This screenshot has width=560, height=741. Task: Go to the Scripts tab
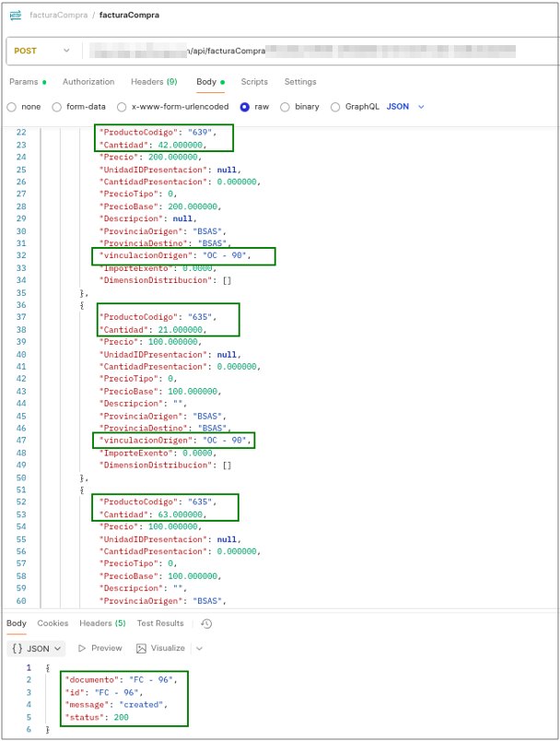pos(254,82)
